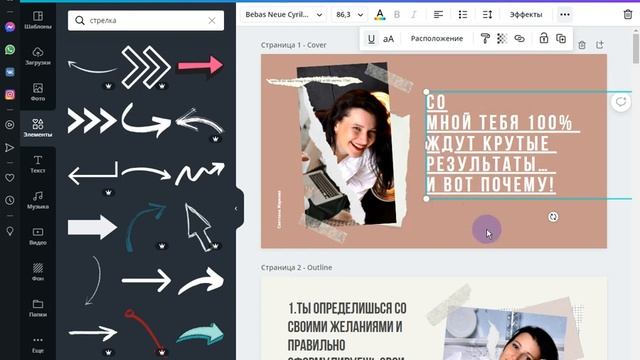Open the text color picker
Viewport: 640px width, 360px height.
(380, 15)
